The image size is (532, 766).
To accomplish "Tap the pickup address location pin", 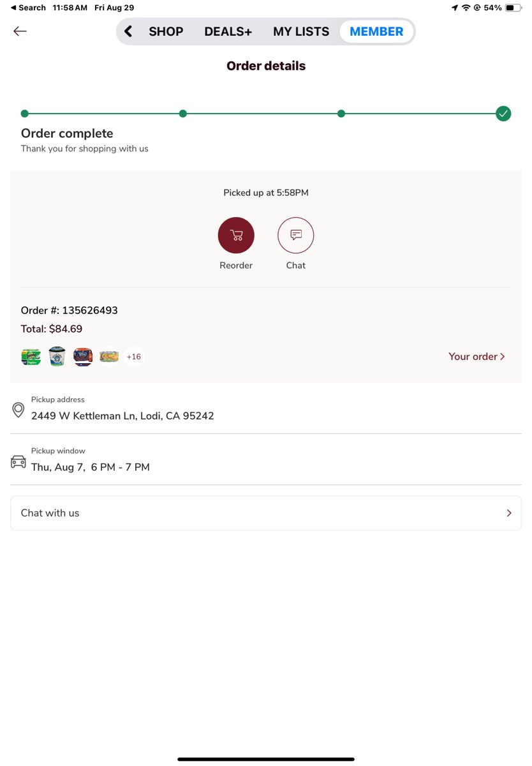I will [18, 410].
